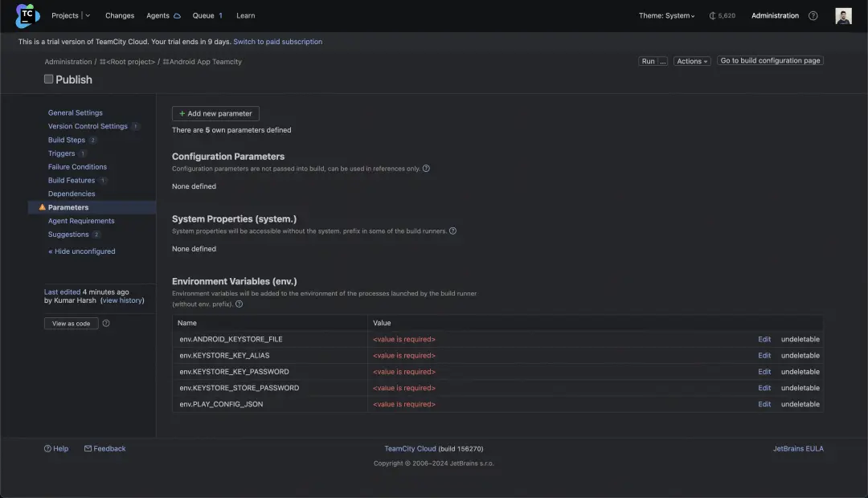
Task: Click help icon after System Properties description
Action: (452, 231)
